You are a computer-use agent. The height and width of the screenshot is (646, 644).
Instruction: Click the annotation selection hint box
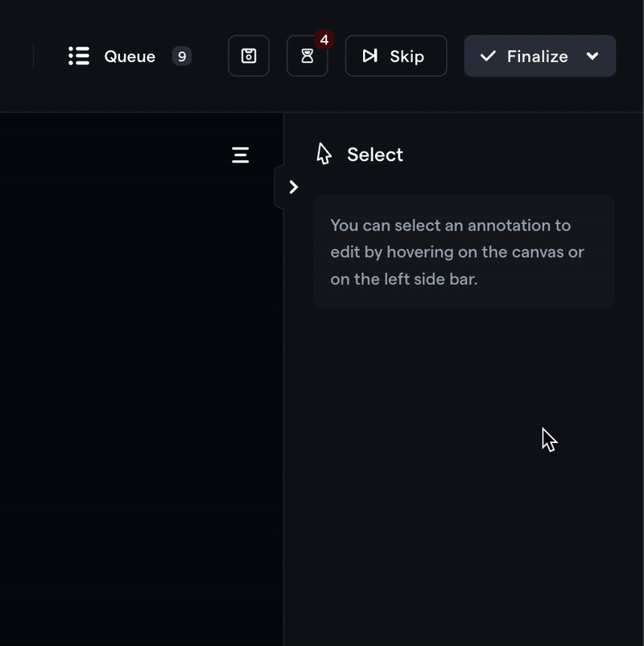point(464,251)
